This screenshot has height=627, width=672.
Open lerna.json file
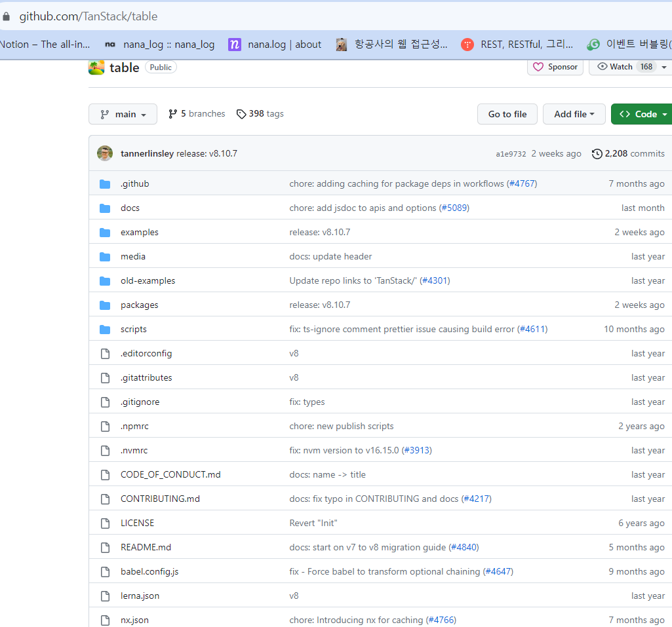point(140,596)
